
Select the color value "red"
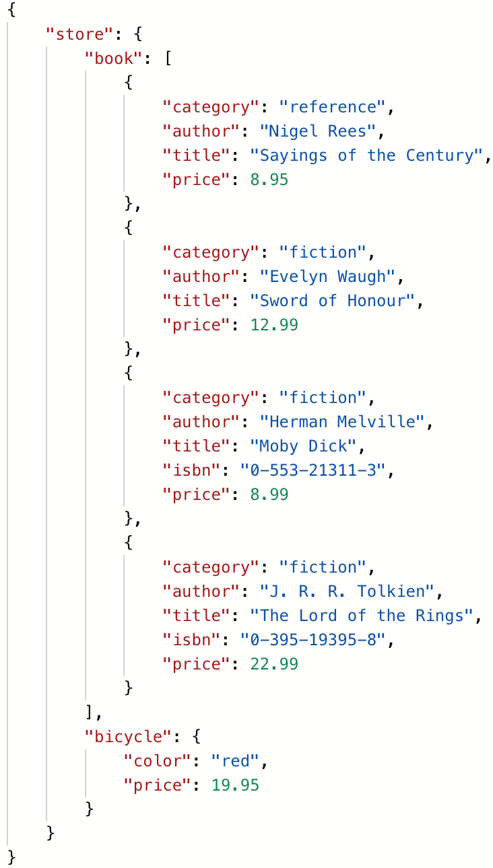tap(235, 761)
